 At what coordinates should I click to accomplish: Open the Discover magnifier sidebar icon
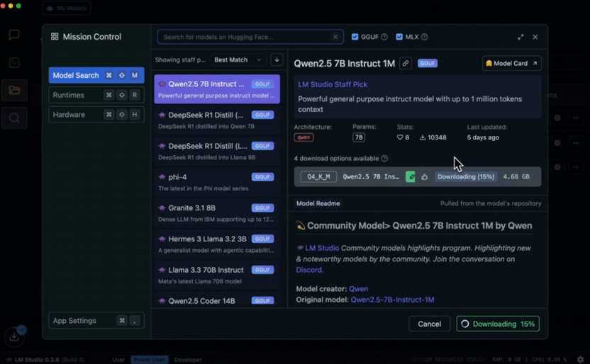pyautogui.click(x=14, y=118)
